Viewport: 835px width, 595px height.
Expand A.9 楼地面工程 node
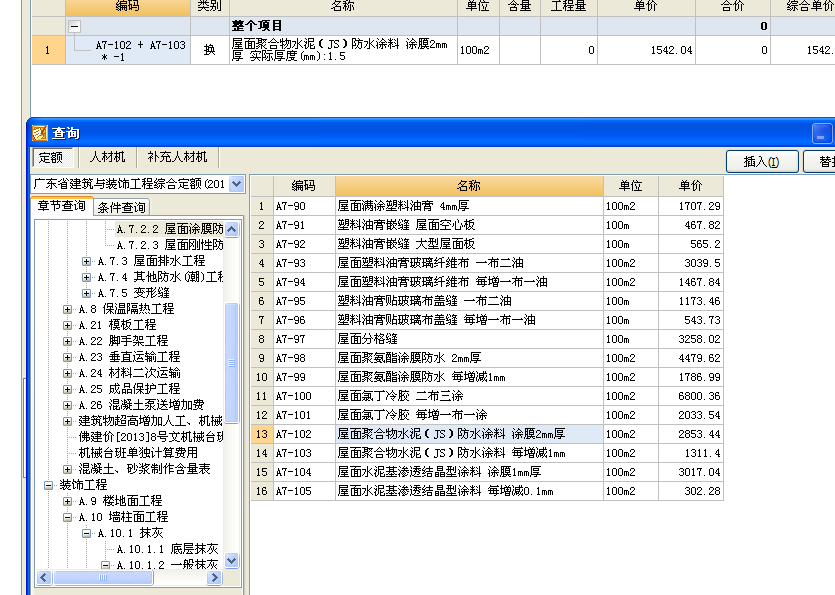pos(67,501)
